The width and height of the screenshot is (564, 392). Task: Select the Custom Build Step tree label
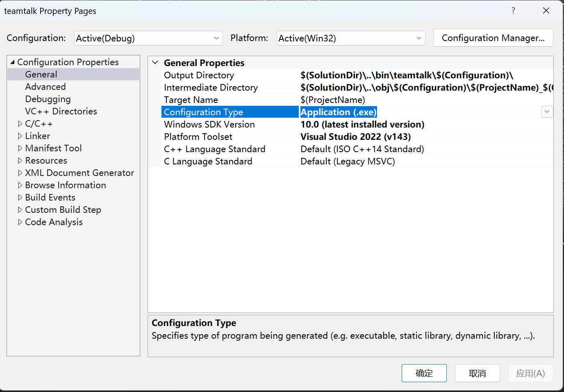coord(63,210)
